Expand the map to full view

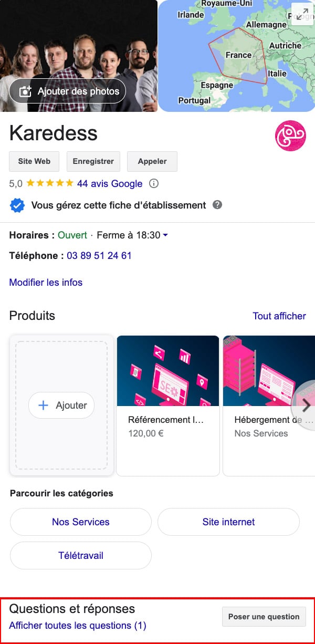point(302,15)
